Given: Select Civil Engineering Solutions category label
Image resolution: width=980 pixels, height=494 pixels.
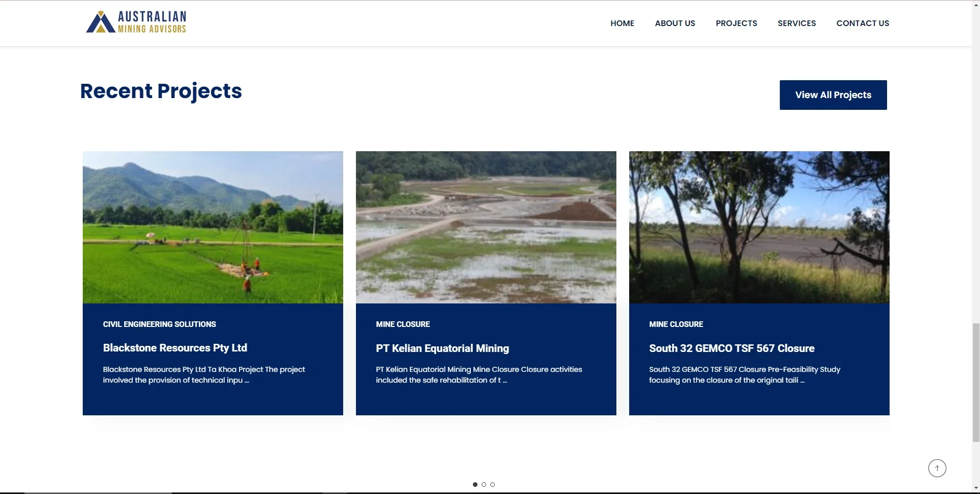Looking at the screenshot, I should (159, 324).
